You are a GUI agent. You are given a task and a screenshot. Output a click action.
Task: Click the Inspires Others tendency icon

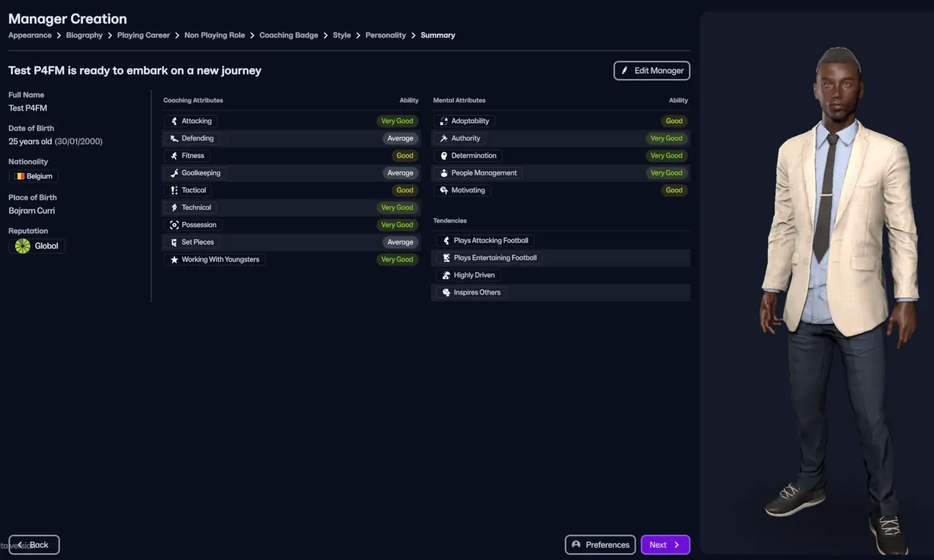click(446, 292)
